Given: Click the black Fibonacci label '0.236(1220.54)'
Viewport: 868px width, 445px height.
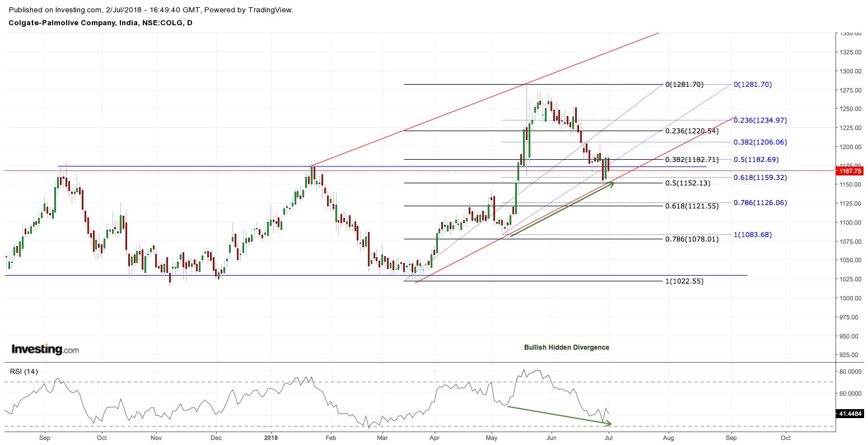Looking at the screenshot, I should [x=692, y=131].
